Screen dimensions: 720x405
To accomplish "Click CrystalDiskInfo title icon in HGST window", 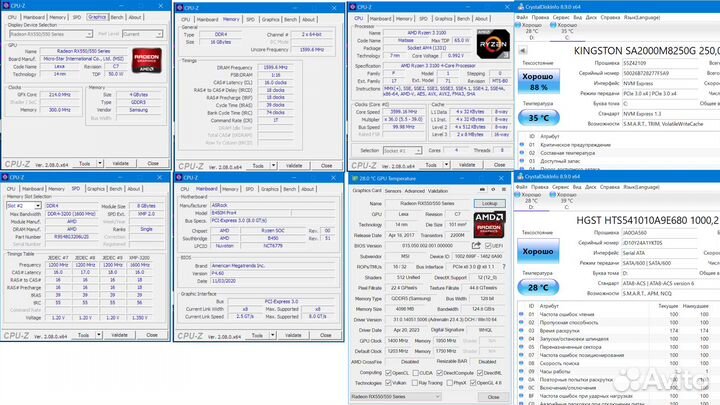I will 521,176.
